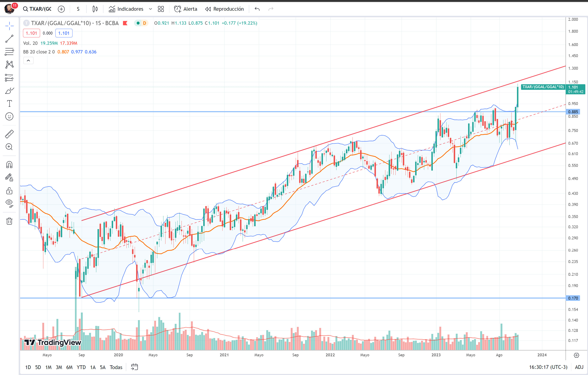Open the ruler measure tool
The height and width of the screenshot is (375, 588).
click(x=9, y=134)
